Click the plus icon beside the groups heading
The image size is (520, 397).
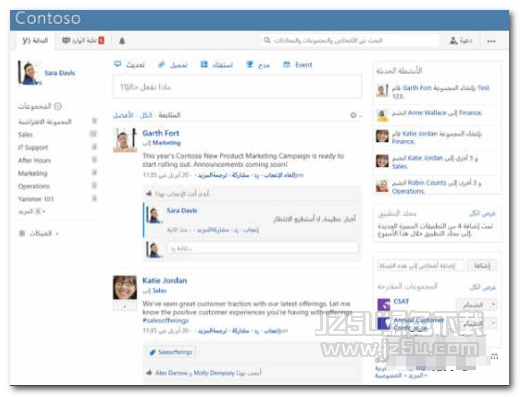tap(58, 106)
